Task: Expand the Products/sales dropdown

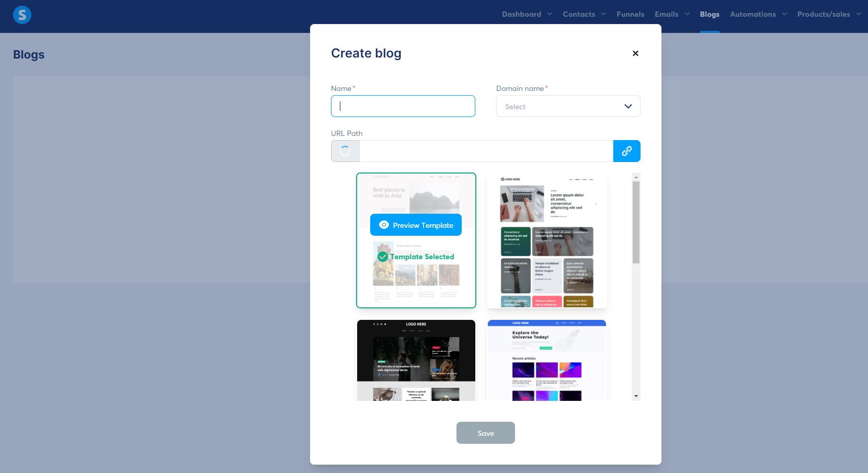Action: point(829,14)
